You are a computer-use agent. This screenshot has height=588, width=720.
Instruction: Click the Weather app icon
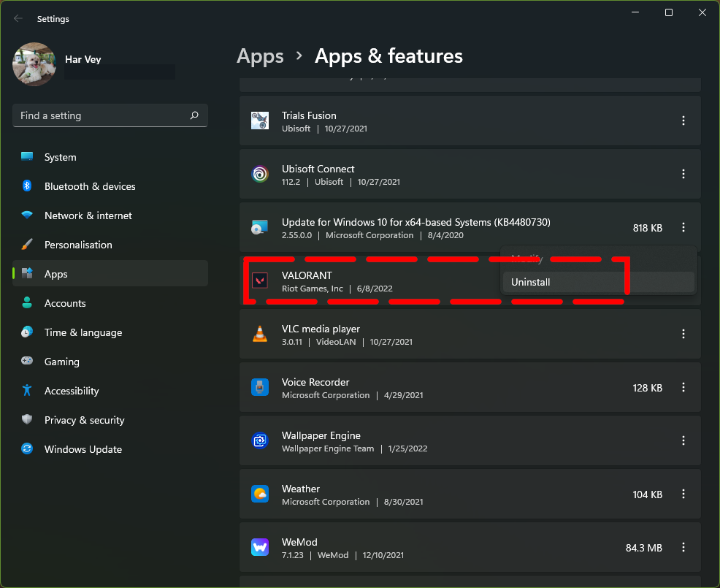tap(260, 494)
